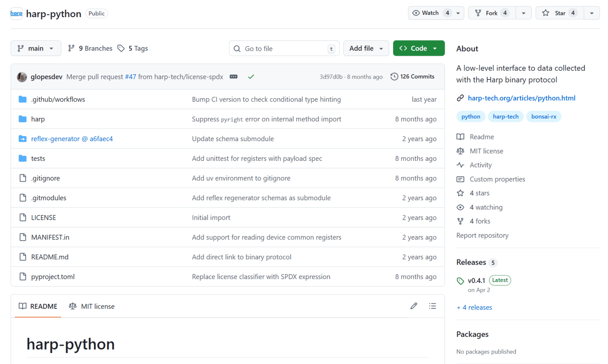Open the main branch selector
This screenshot has height=364, width=608.
tap(36, 48)
